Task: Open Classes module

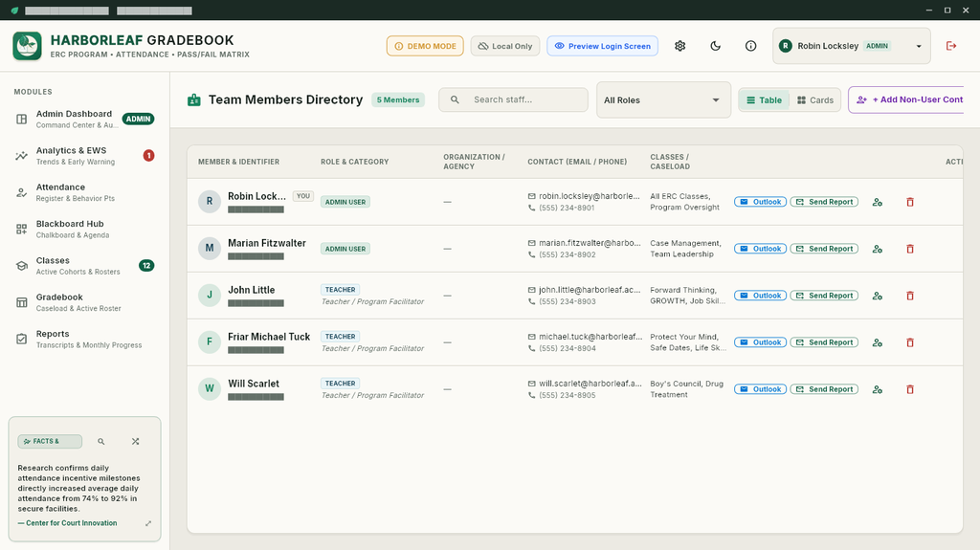Action: [84, 266]
